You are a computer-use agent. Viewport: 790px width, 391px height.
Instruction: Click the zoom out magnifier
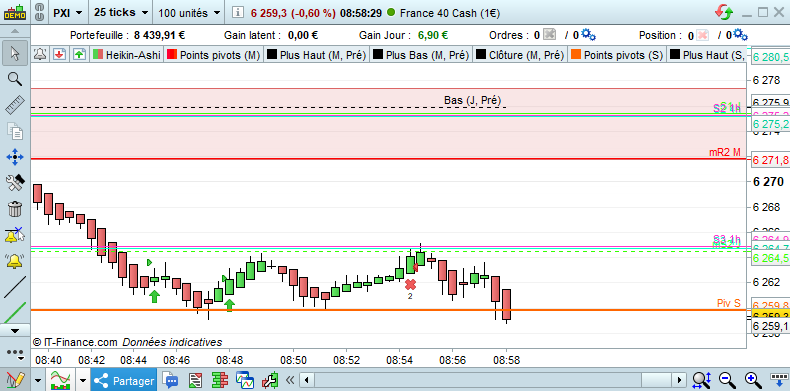[x=726, y=380]
